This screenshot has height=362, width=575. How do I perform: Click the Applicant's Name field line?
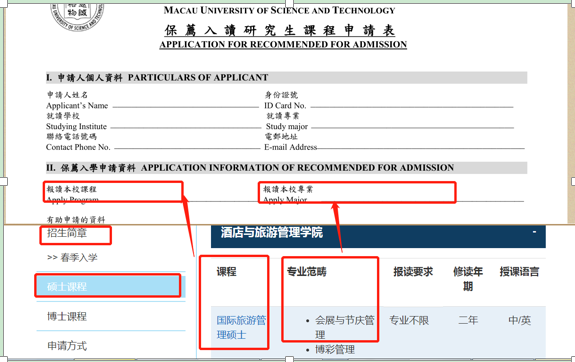coord(186,107)
